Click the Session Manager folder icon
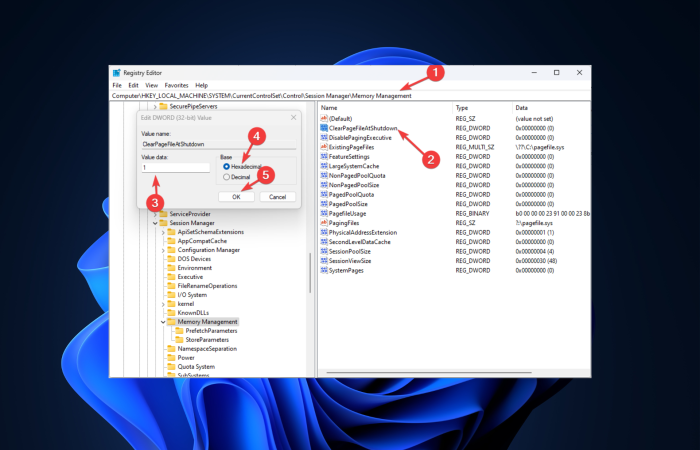 [163, 223]
